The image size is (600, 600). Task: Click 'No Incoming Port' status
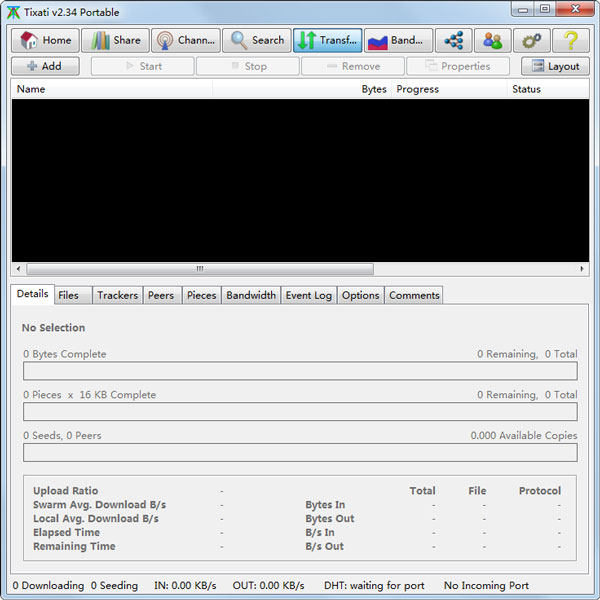tap(486, 585)
